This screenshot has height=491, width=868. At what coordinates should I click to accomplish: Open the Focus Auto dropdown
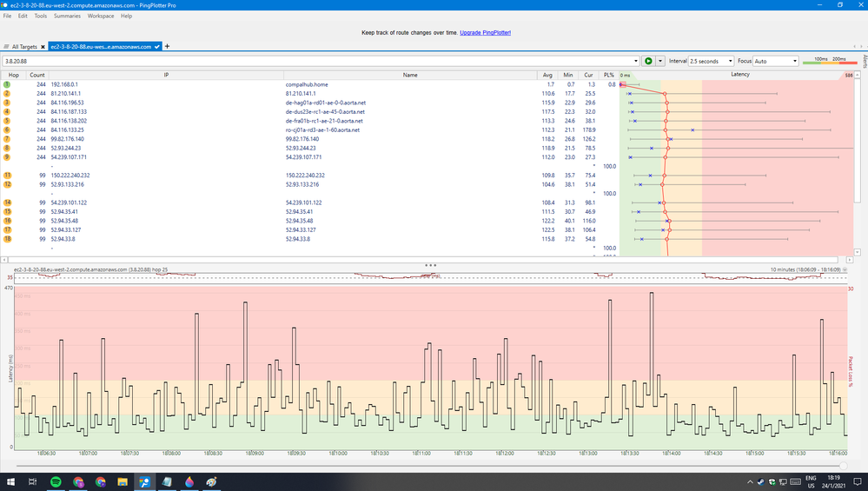775,61
